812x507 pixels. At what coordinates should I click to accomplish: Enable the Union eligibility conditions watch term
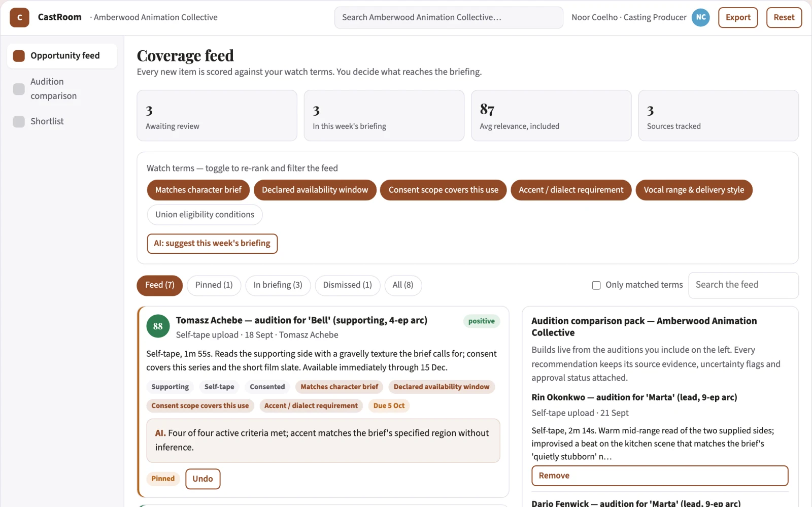click(205, 215)
